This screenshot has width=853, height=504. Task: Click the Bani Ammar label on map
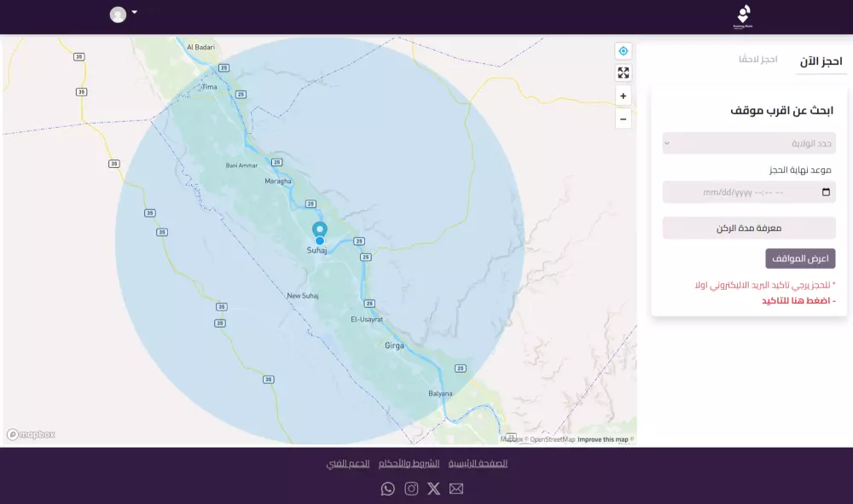tap(241, 165)
